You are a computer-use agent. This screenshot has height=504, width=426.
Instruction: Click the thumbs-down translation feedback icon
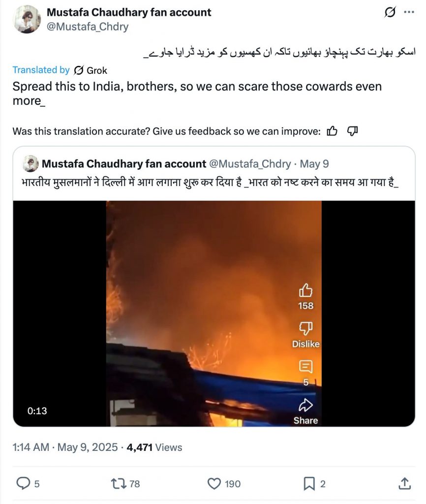tap(352, 131)
